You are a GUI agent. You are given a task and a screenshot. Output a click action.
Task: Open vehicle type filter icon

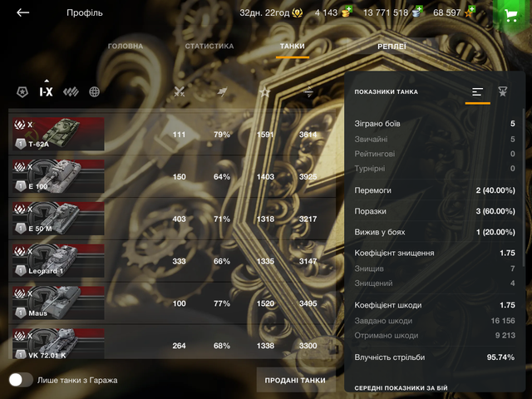click(22, 91)
